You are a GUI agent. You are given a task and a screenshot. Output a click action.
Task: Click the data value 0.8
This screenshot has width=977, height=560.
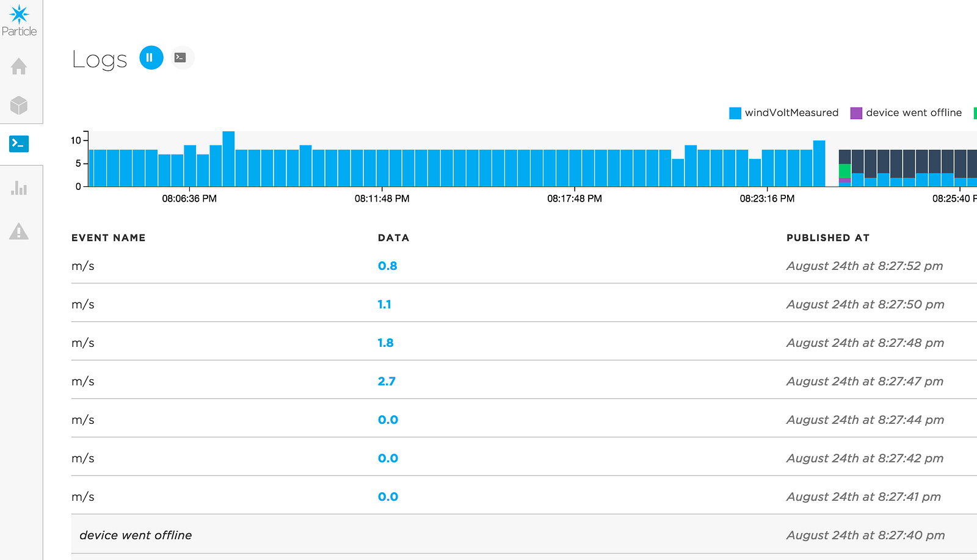click(388, 266)
